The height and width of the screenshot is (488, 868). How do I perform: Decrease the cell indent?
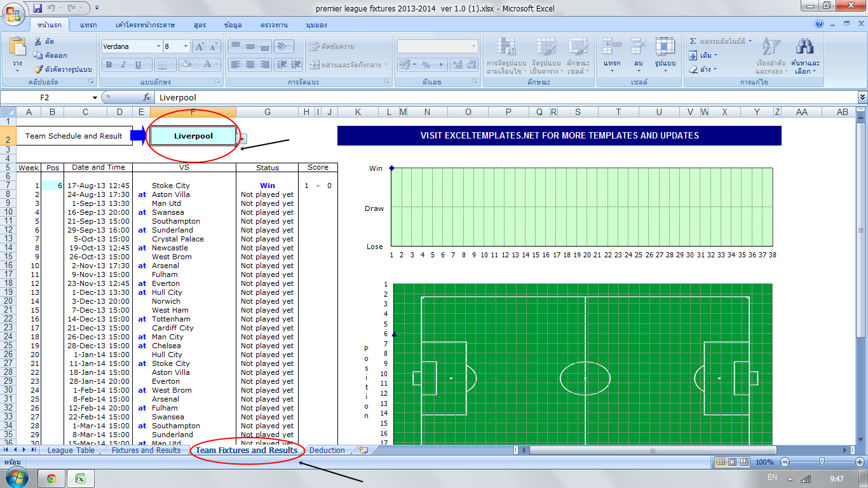tap(281, 64)
